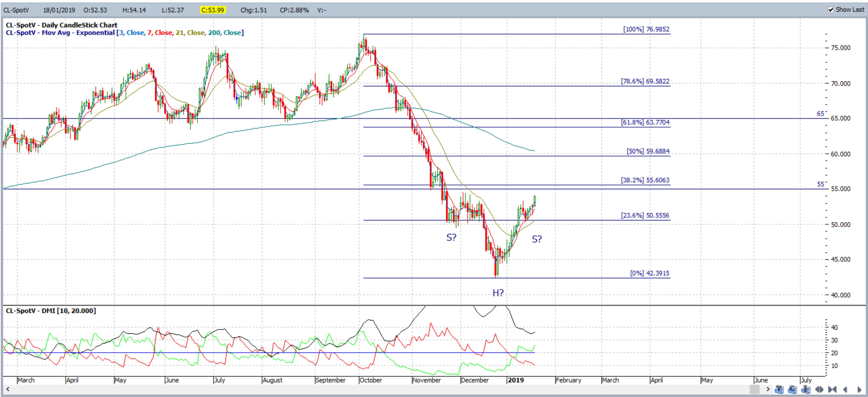Click the [78.6%] 69.5822 Fibonacci label

point(645,81)
